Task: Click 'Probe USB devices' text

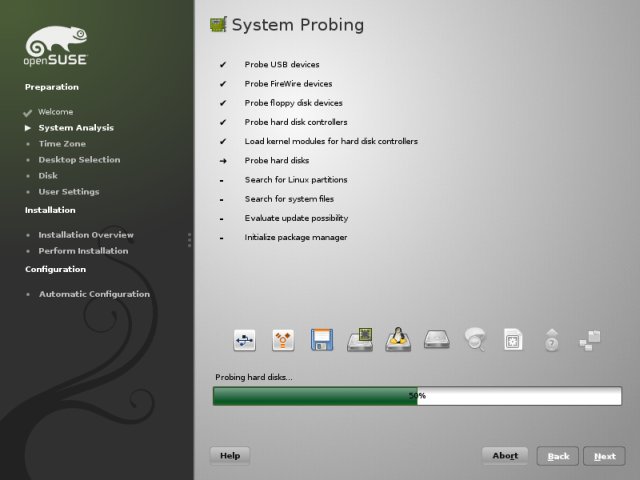Action: tap(282, 64)
